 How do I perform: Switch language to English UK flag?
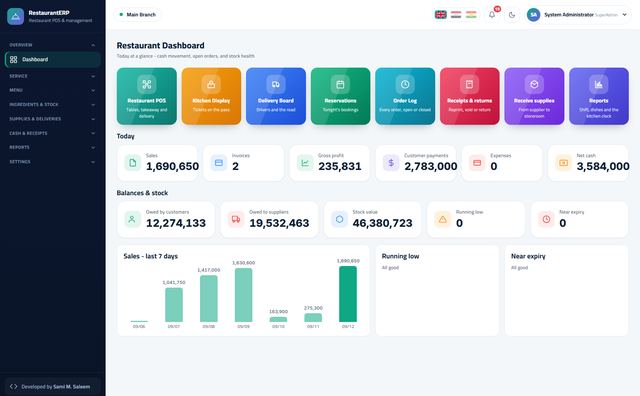pos(441,15)
